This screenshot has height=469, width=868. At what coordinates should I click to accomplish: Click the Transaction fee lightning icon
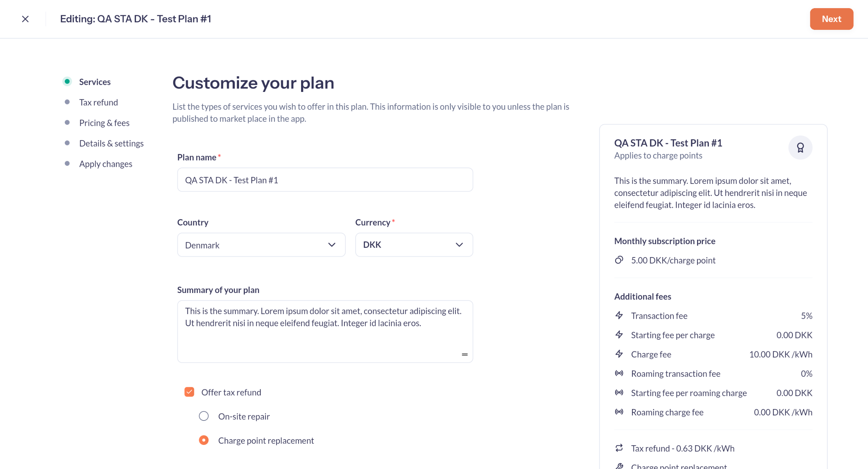(619, 315)
